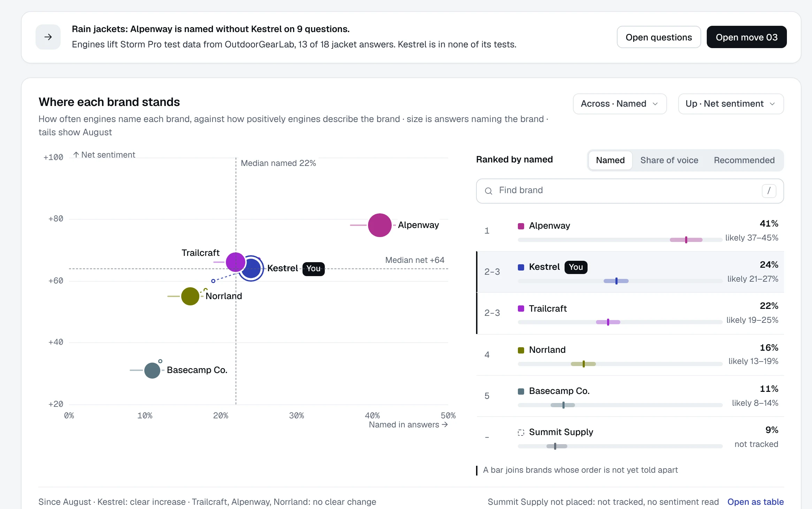The image size is (812, 509).
Task: Select the Alpenway row in ranked list
Action: point(630,231)
